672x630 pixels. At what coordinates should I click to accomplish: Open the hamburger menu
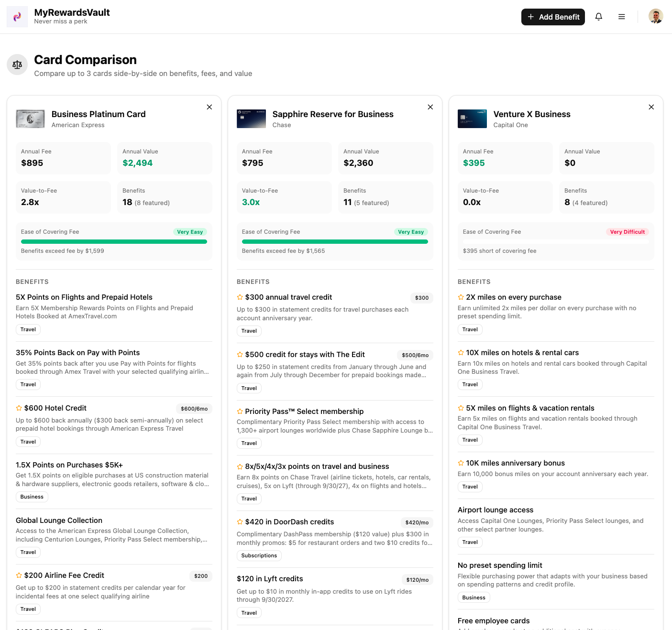[x=621, y=17]
